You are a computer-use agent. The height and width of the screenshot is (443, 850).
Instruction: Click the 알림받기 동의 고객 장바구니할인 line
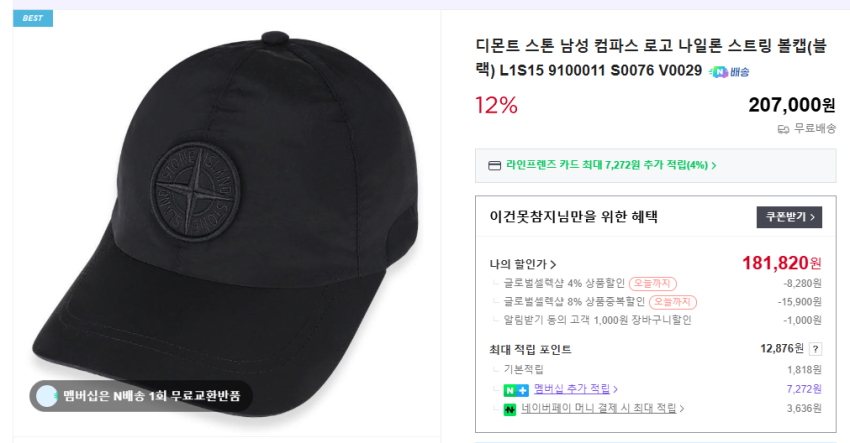[x=597, y=320]
